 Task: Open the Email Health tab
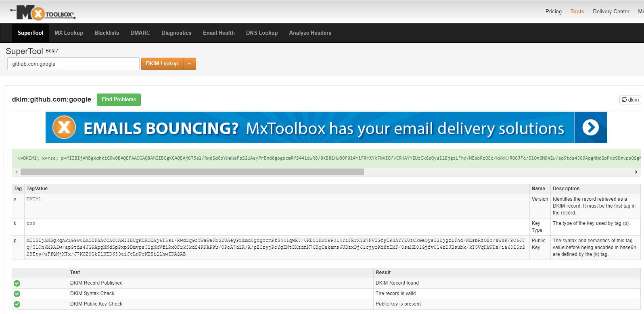(219, 33)
